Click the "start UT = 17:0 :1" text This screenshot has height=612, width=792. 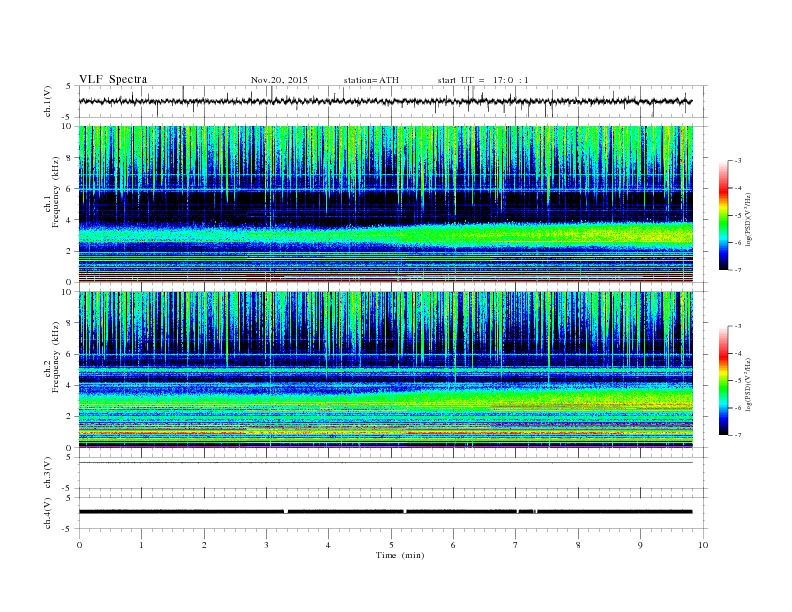(483, 80)
